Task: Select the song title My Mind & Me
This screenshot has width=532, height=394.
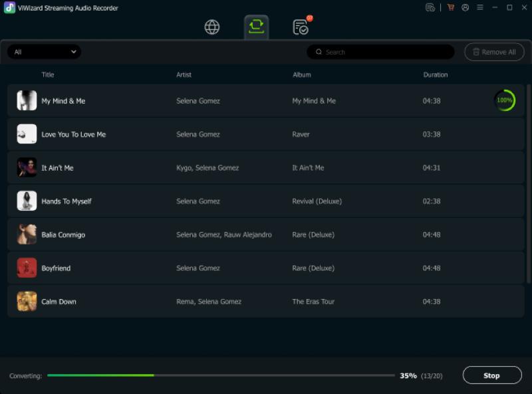Action: (x=63, y=101)
